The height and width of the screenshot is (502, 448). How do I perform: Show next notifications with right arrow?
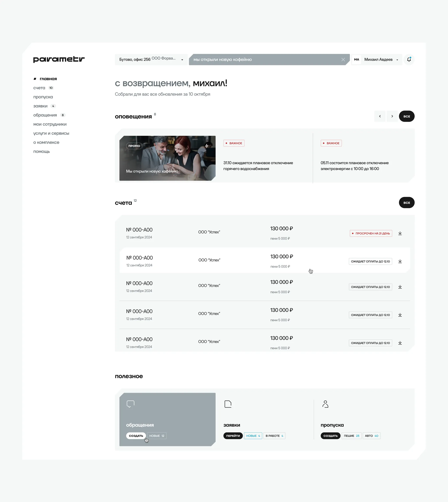click(392, 116)
